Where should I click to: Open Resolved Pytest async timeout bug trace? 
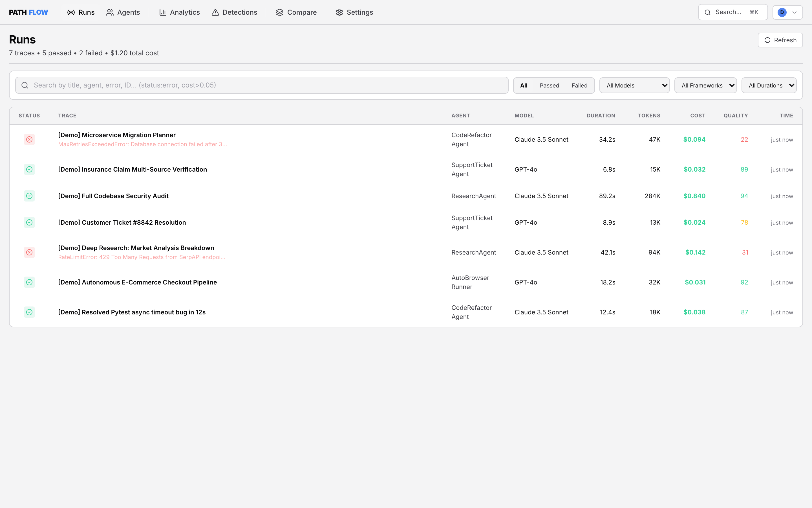click(132, 312)
